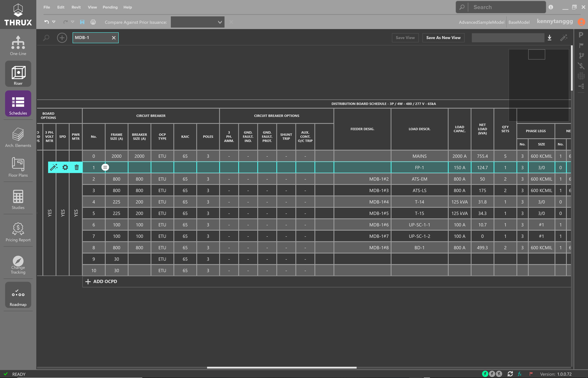Image resolution: width=588 pixels, height=378 pixels.
Task: Open the Revit menu
Action: pyautogui.click(x=76, y=7)
